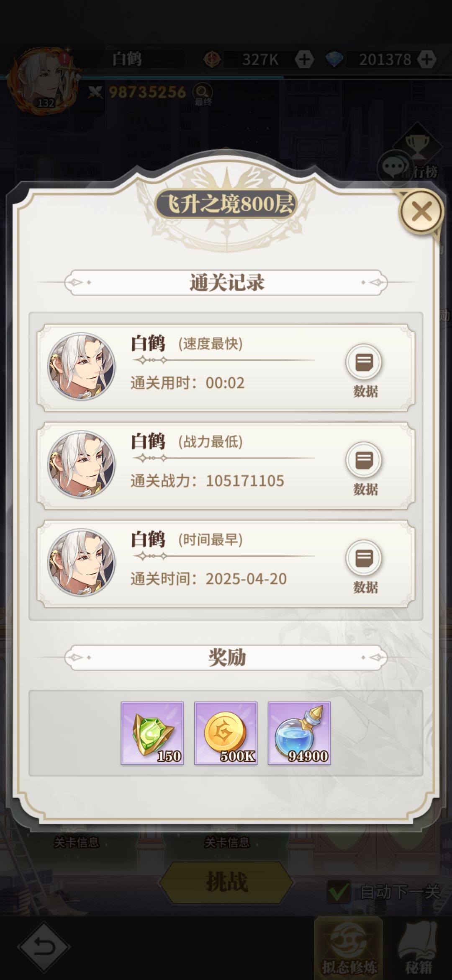
Task: Tap the 挑战 challenge button
Action: tap(226, 882)
